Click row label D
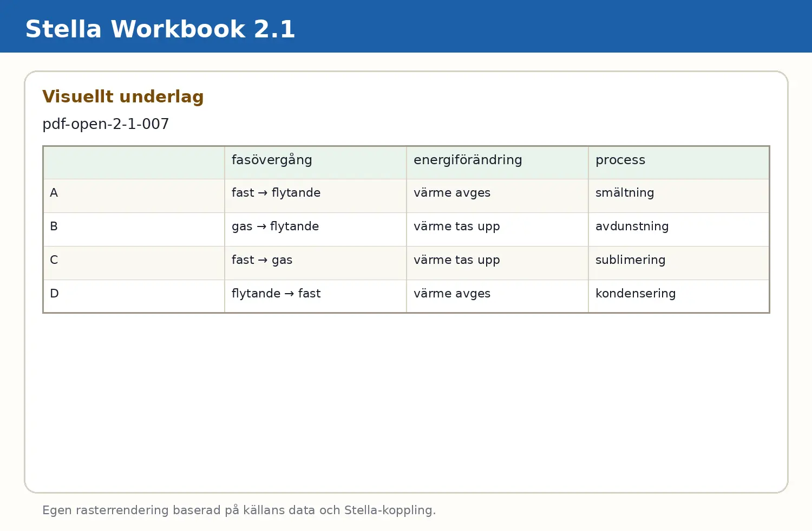The image size is (812, 531). click(134, 296)
